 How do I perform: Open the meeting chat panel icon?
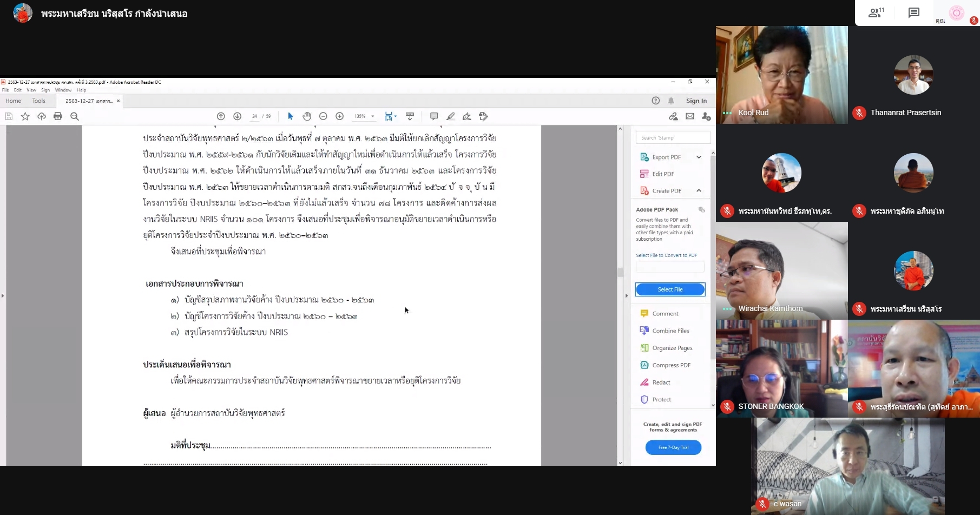coord(914,13)
